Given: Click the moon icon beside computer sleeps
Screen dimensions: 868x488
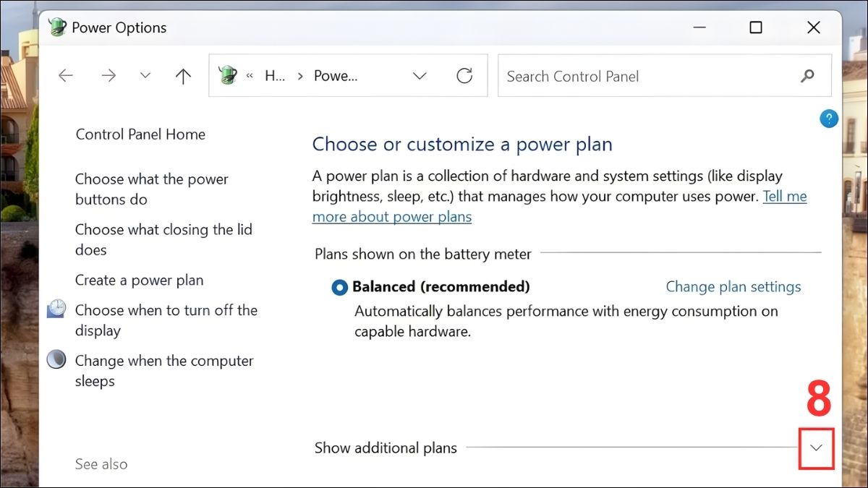Looking at the screenshot, I should coord(56,359).
